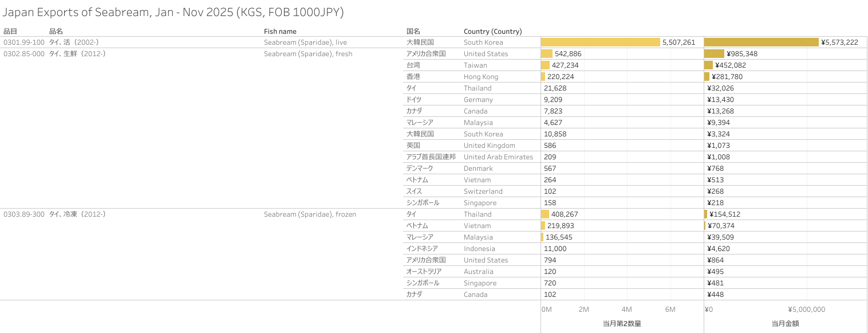Select the 品名 column header
Screen dimensions: 868x333
tap(56, 32)
